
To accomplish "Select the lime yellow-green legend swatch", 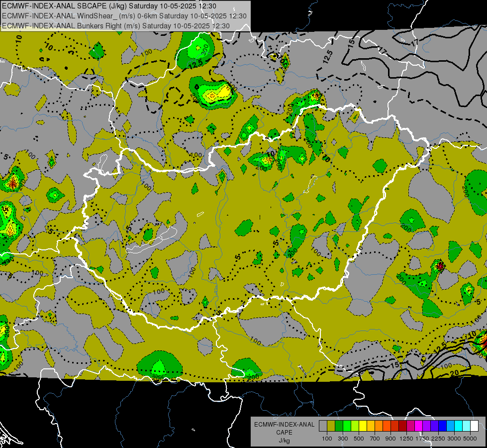I will click(355, 426).
